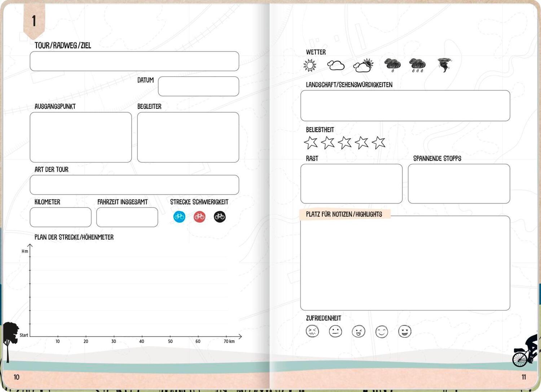
Task: Pick the neutral face smiley
Action: tap(335, 331)
